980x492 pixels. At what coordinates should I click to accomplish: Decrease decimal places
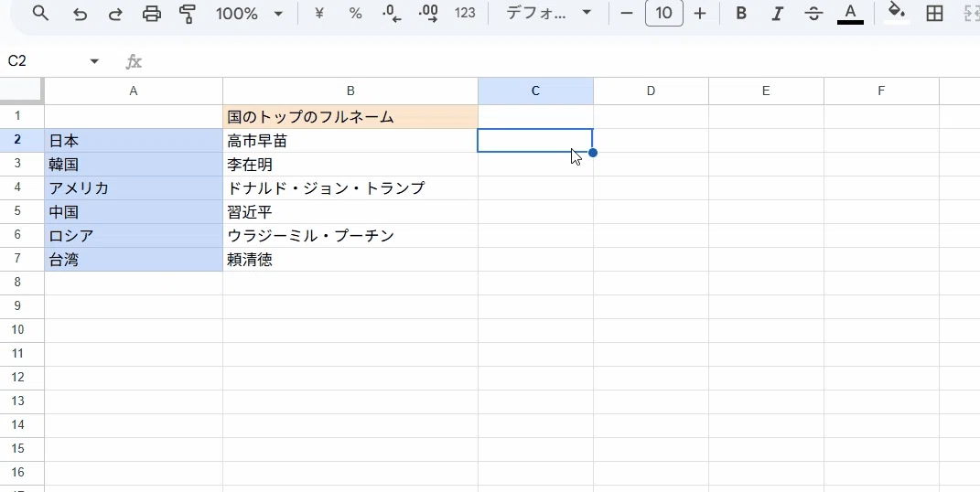(x=392, y=14)
